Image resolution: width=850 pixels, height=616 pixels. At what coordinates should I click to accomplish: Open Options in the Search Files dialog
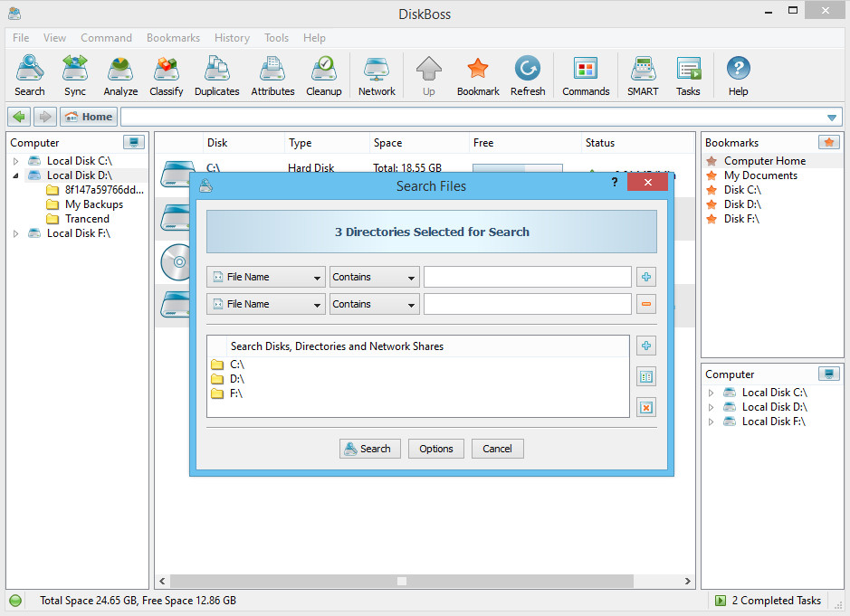coord(435,449)
